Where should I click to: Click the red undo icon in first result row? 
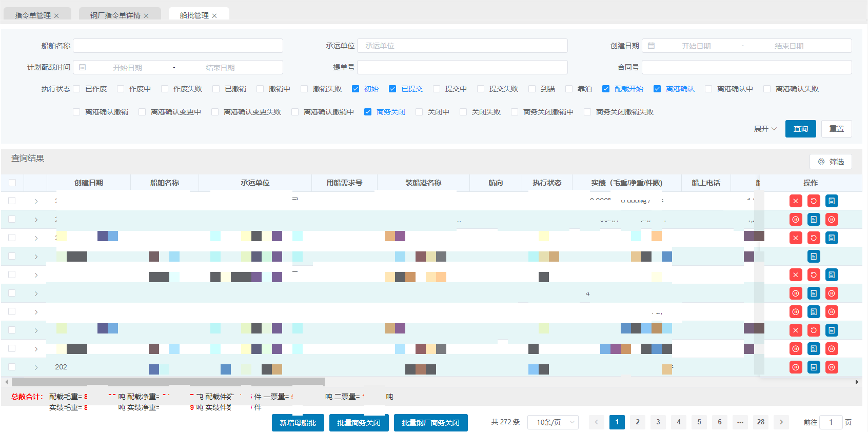tap(814, 201)
